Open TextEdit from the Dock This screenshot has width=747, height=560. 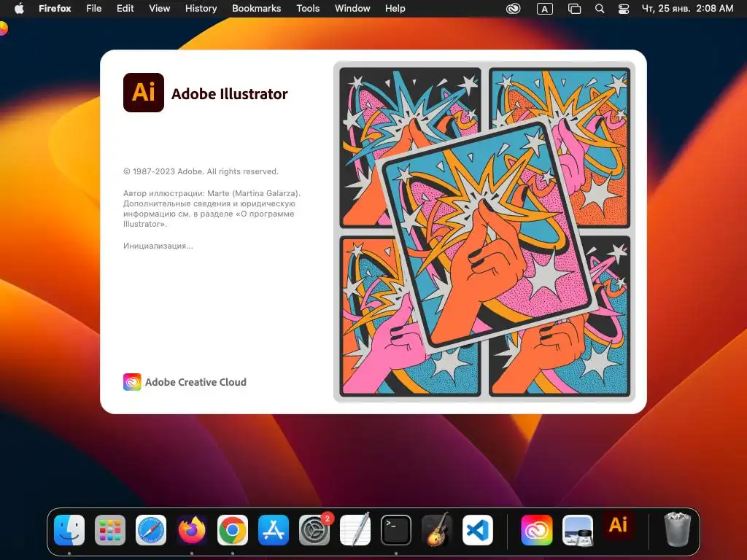tap(355, 530)
